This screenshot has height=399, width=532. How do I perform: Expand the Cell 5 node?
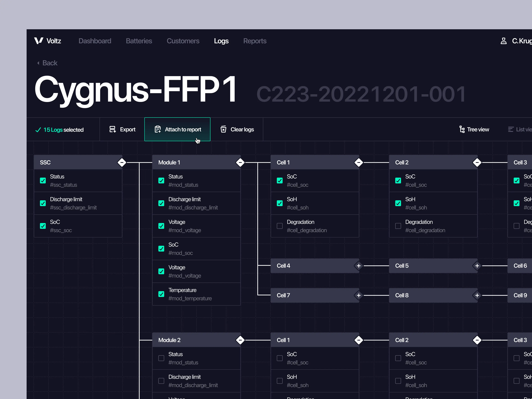[477, 266]
